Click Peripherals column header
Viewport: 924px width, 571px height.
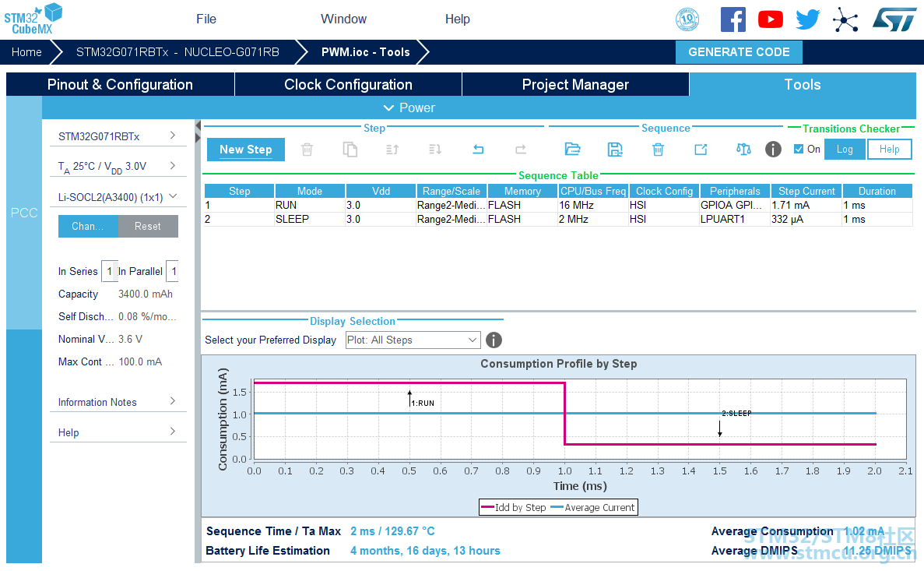(x=735, y=191)
